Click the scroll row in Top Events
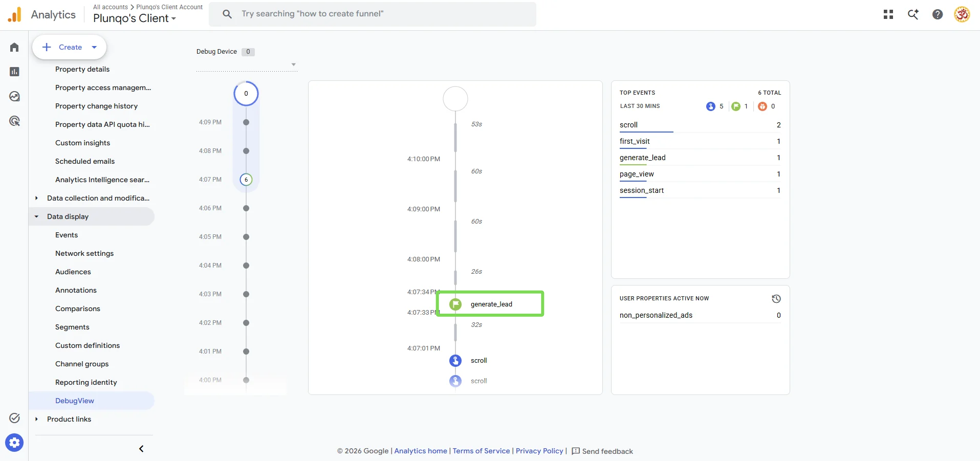The width and height of the screenshot is (980, 461). (700, 125)
